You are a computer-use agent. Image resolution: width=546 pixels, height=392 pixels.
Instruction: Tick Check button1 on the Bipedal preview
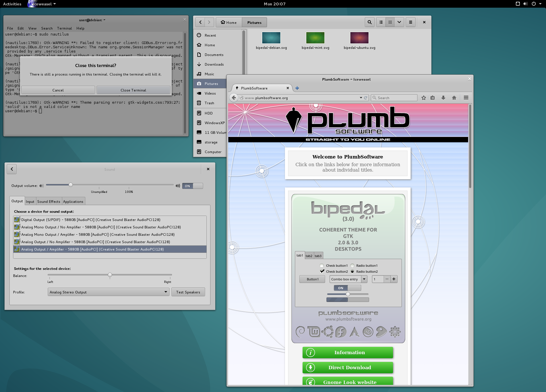click(x=322, y=266)
